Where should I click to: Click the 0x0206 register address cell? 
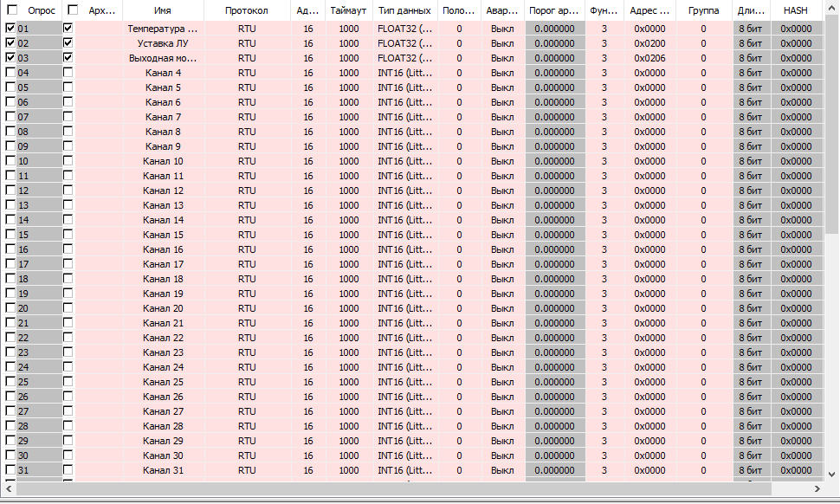649,58
